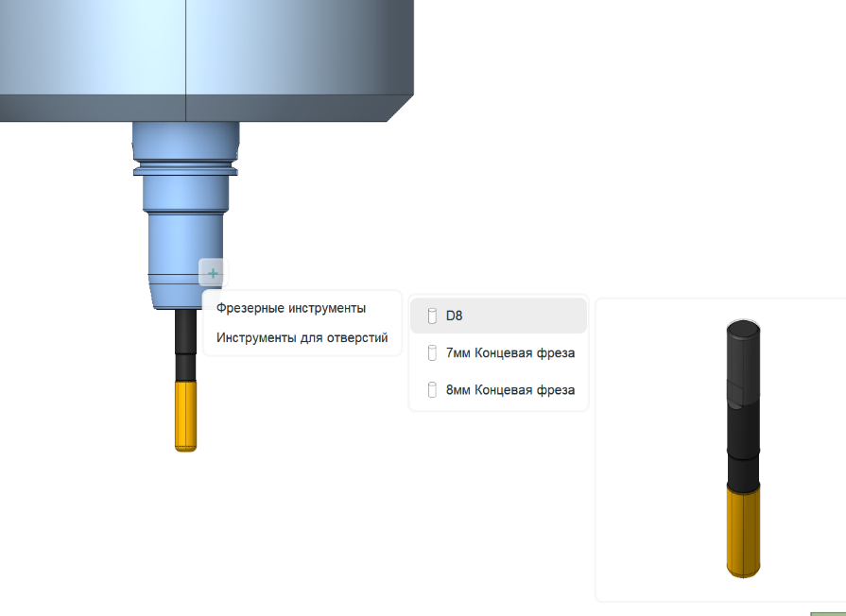Click the cylinder icon beside D8
Screen dimensions: 846x616
432,316
